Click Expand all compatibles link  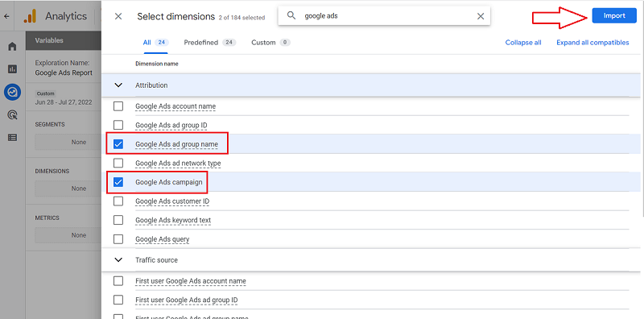(592, 43)
